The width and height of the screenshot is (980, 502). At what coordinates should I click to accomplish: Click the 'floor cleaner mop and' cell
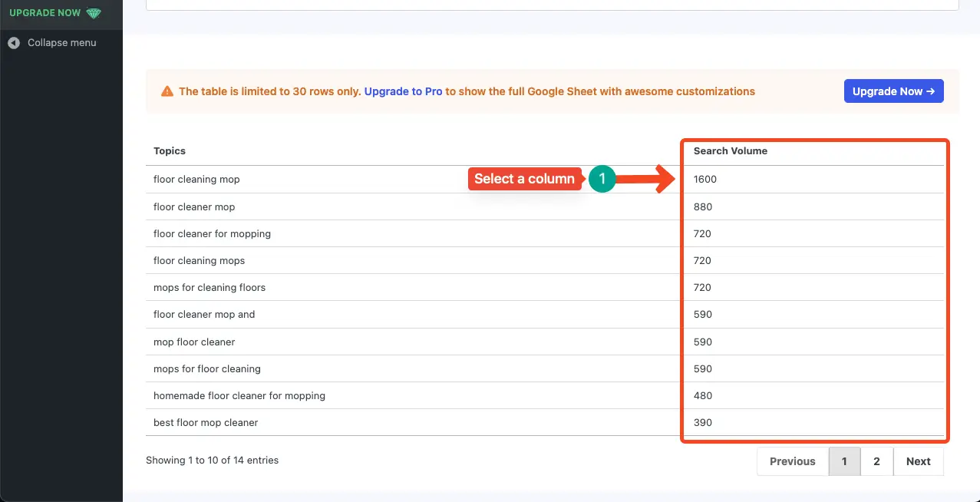point(414,314)
